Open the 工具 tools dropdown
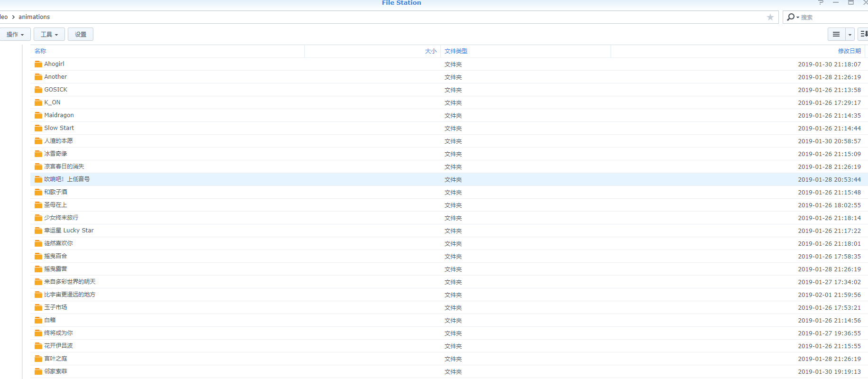This screenshot has width=868, height=379. click(x=49, y=34)
